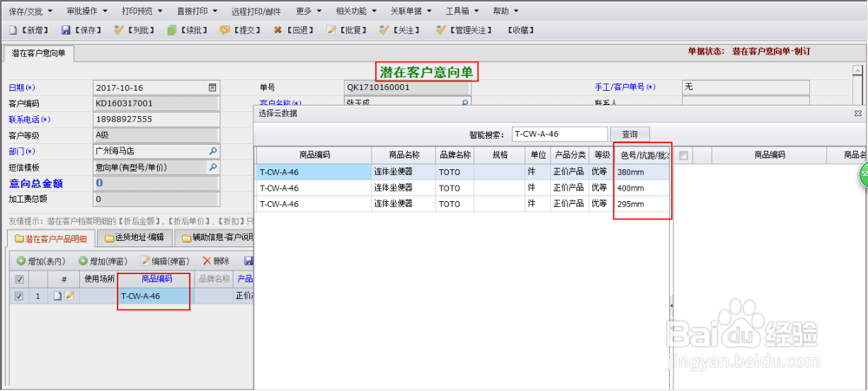Open 更多 dropdown menu
Viewport: 868px width, 391px height.
point(311,10)
